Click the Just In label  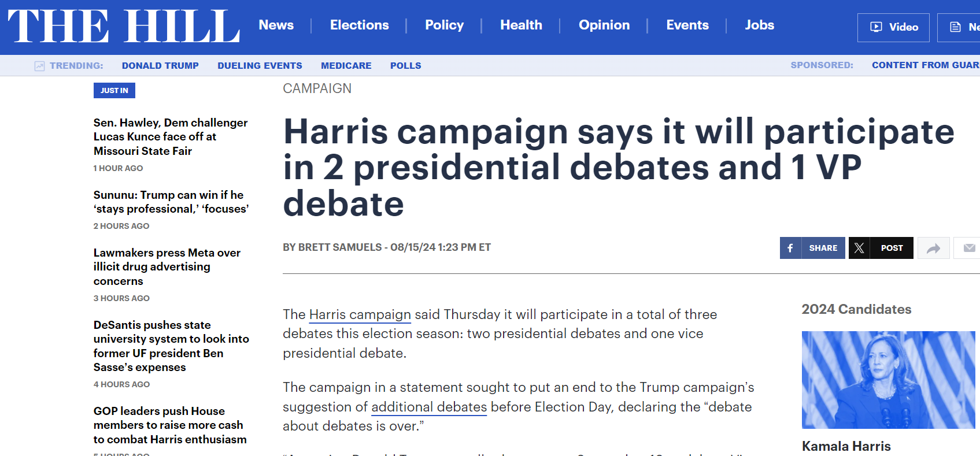click(x=114, y=90)
